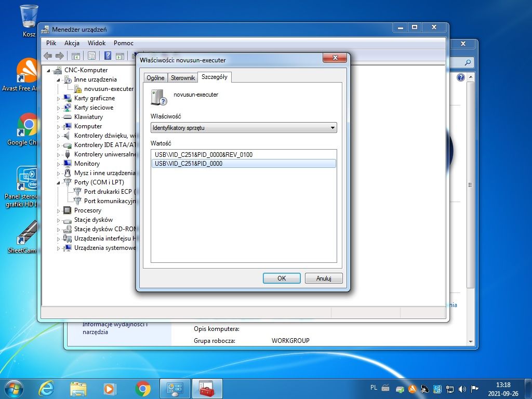Image resolution: width=532 pixels, height=399 pixels.
Task: Switch to the Ogólne tab
Action: click(x=155, y=78)
